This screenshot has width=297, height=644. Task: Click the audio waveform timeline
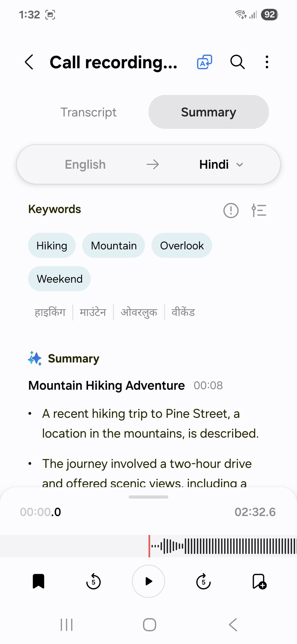220,546
